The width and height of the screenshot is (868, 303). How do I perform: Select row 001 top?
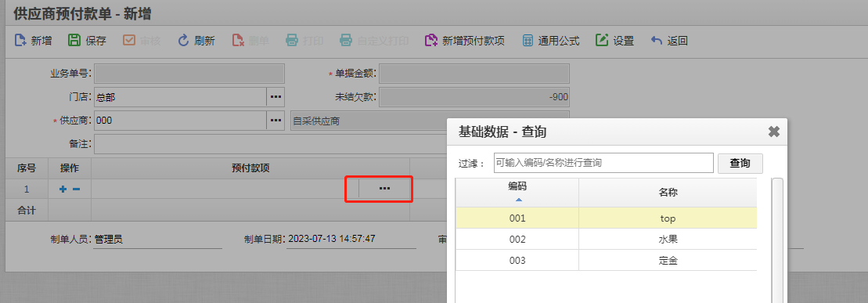(x=606, y=218)
